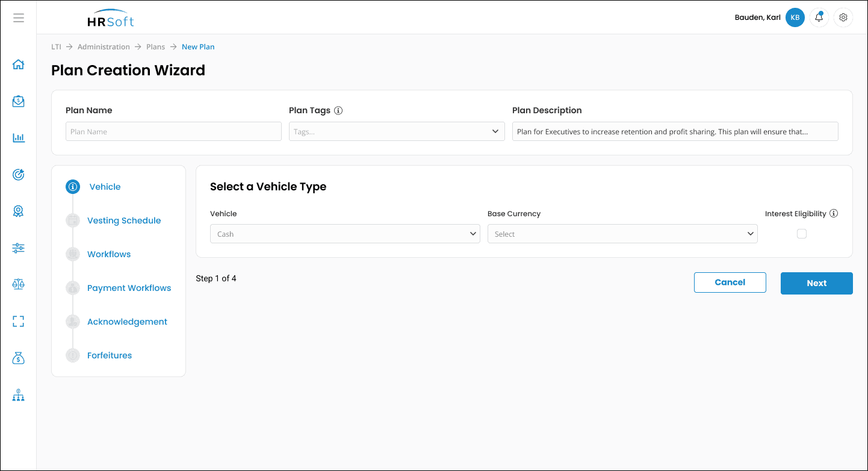Select the Acknowledgement wizard step
The height and width of the screenshot is (471, 868).
click(127, 322)
